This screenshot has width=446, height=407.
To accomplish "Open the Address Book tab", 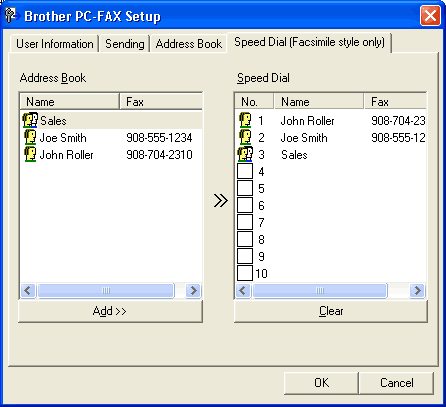I will 189,44.
